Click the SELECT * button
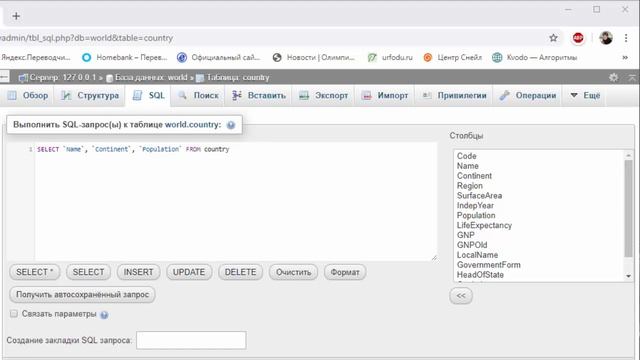The height and width of the screenshot is (360, 640). [35, 272]
